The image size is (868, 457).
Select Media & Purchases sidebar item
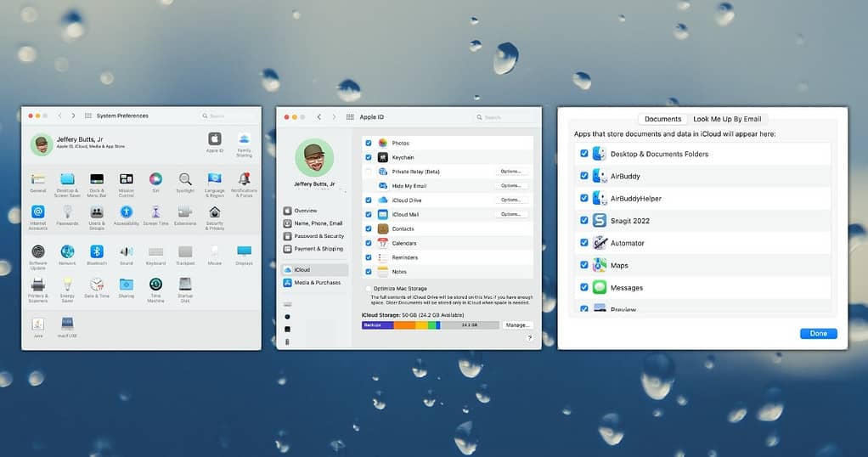click(x=313, y=283)
